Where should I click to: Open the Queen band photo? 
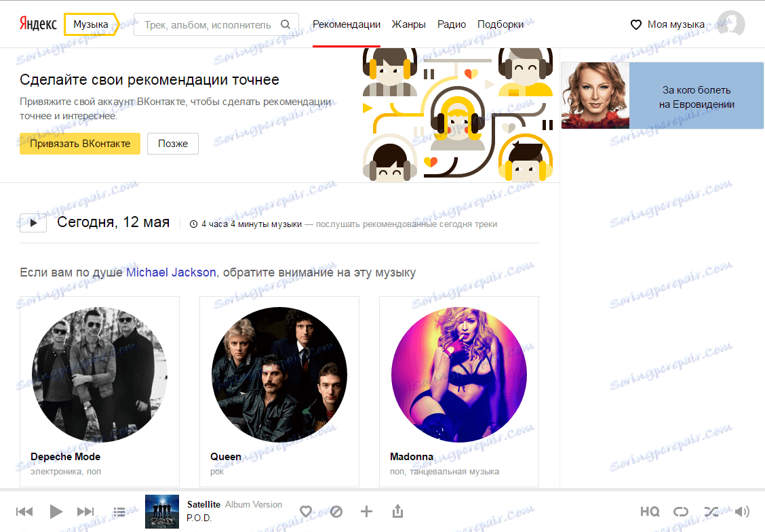pyautogui.click(x=279, y=375)
